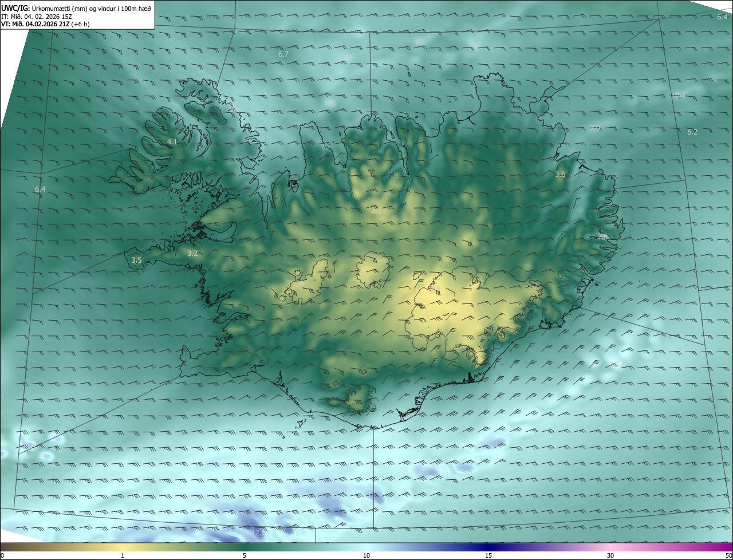Click the '10' tick on the color scale
Screen dimensions: 733x560
click(x=366, y=555)
